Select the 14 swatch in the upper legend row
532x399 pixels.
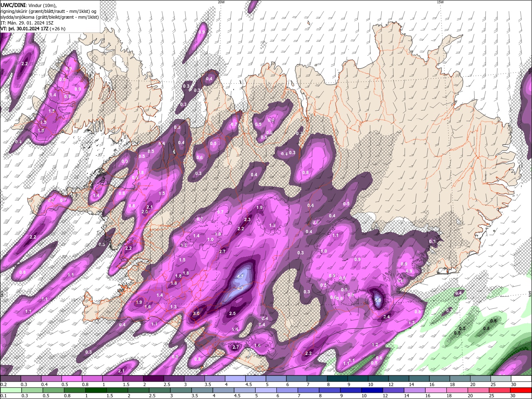(419, 379)
